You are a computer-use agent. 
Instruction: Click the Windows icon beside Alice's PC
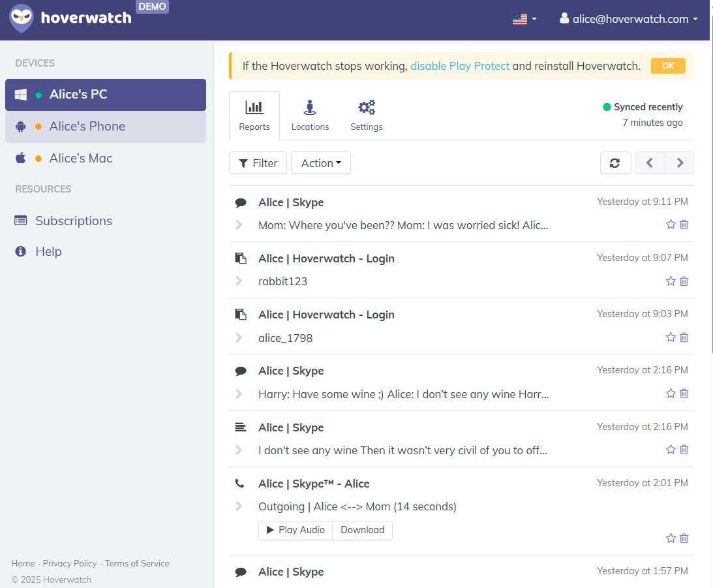pos(20,95)
